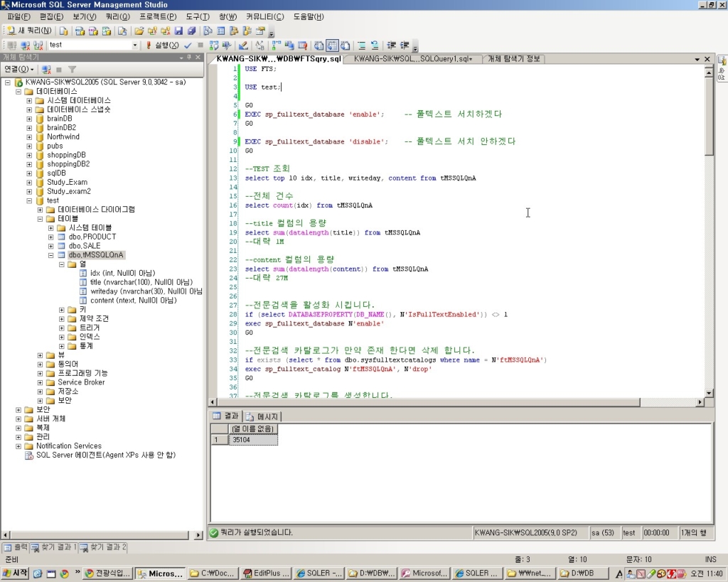Click the Results to Text icon
Image resolution: width=728 pixels, height=582 pixels.
pyautogui.click(x=319, y=45)
